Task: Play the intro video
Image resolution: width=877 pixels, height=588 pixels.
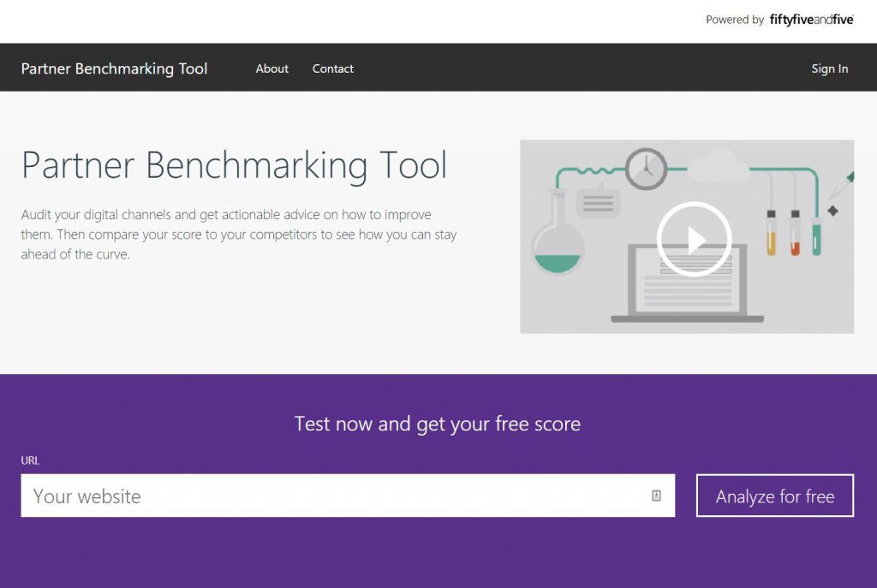Action: click(x=694, y=240)
